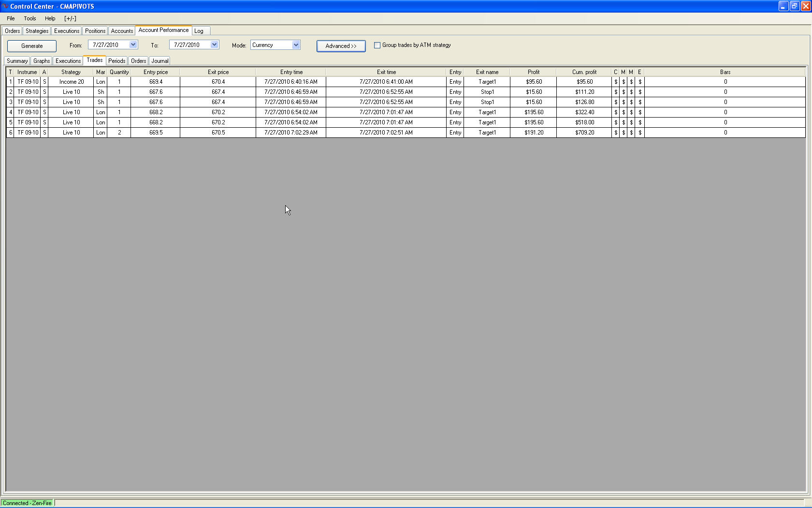Open the Help menu
This screenshot has width=812, height=508.
[x=50, y=18]
